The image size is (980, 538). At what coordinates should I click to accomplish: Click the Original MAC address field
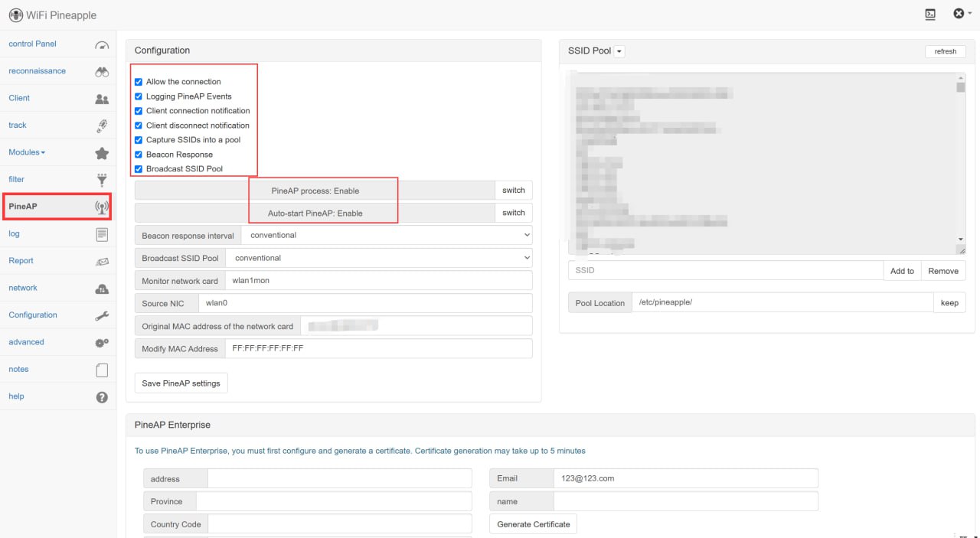pos(416,326)
